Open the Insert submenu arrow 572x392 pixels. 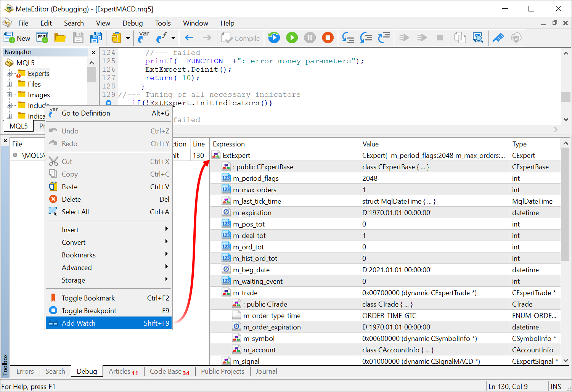pyautogui.click(x=166, y=229)
